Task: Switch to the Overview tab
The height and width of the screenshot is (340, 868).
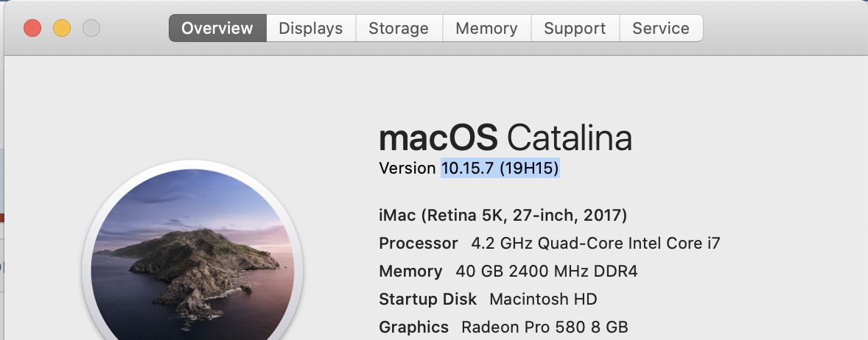Action: coord(217,29)
